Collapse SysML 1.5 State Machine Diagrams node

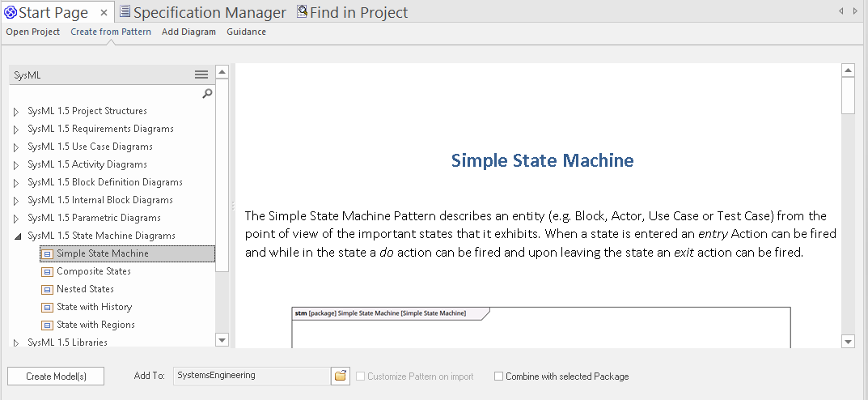16,236
